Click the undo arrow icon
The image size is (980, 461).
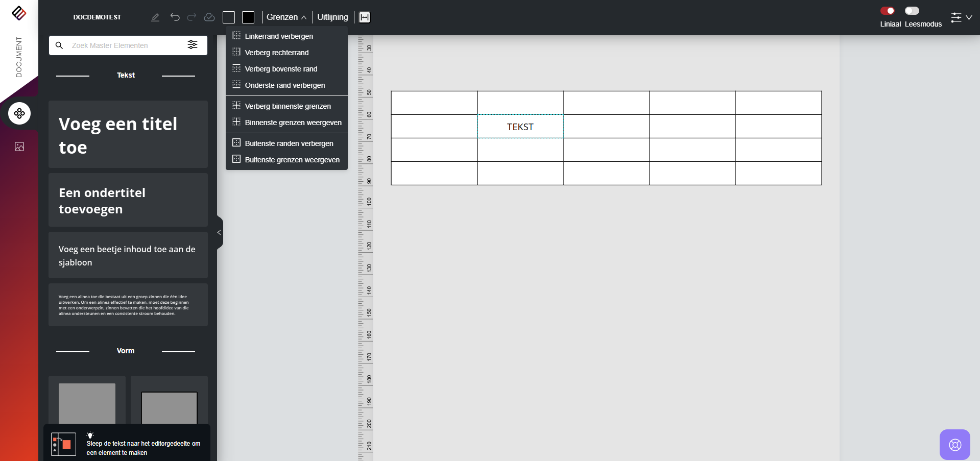pyautogui.click(x=175, y=17)
